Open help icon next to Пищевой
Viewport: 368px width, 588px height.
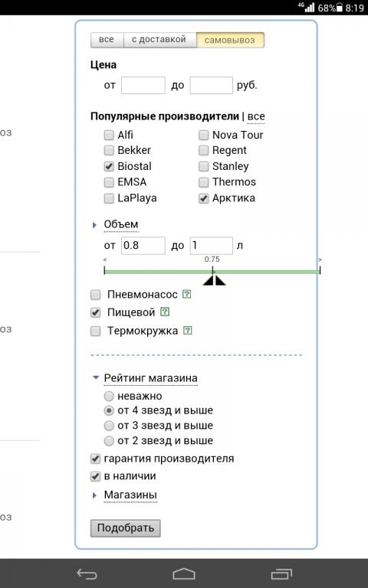click(165, 312)
